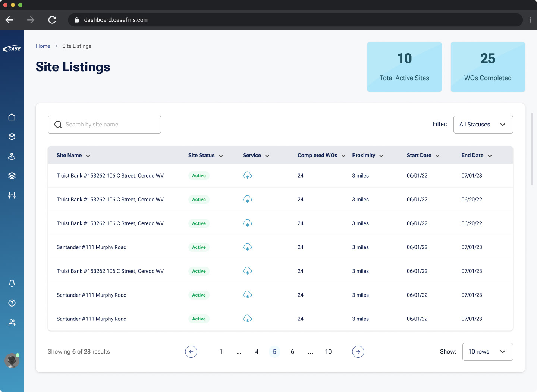537x392 pixels.
Task: Click the first row's 24 completed WOs
Action: coord(301,176)
